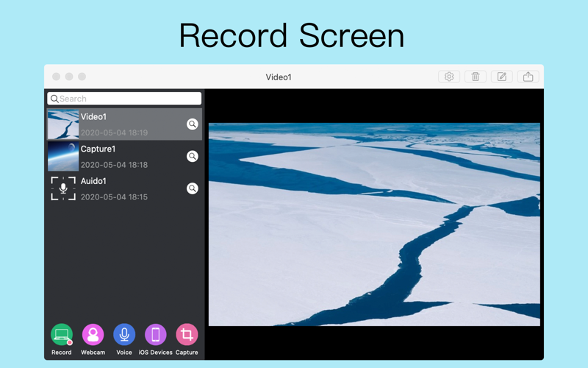Open the iOS Devices recorder
Screen dimensions: 588x368
tap(156, 335)
